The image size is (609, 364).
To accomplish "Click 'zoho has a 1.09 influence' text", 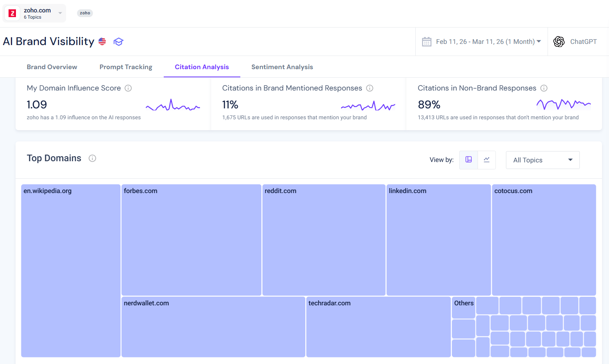I will [84, 117].
